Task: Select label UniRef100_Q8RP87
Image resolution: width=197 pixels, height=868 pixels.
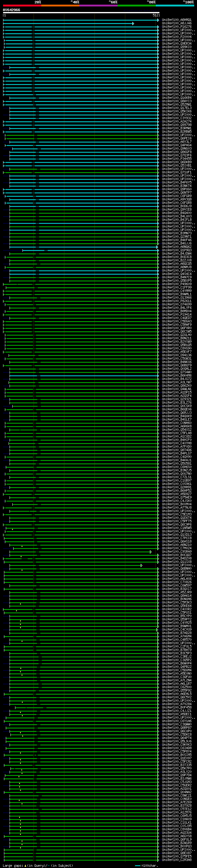Action: tap(176, 728)
